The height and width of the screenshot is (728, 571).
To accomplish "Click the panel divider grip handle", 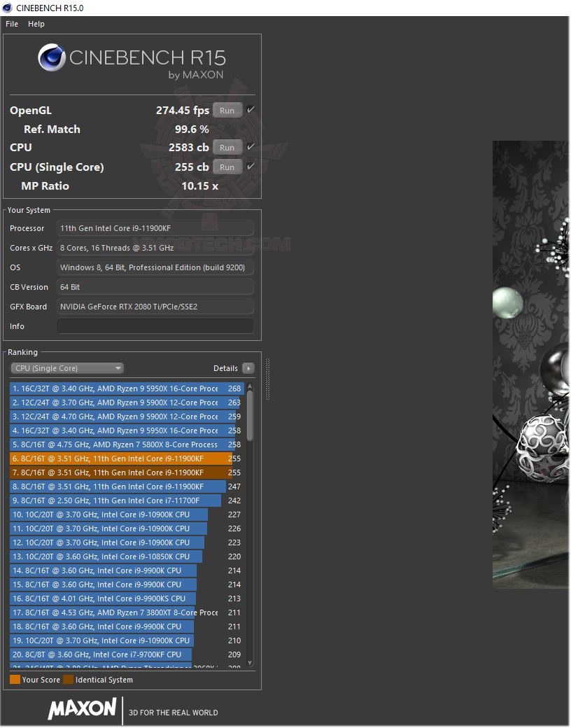I will 267,379.
